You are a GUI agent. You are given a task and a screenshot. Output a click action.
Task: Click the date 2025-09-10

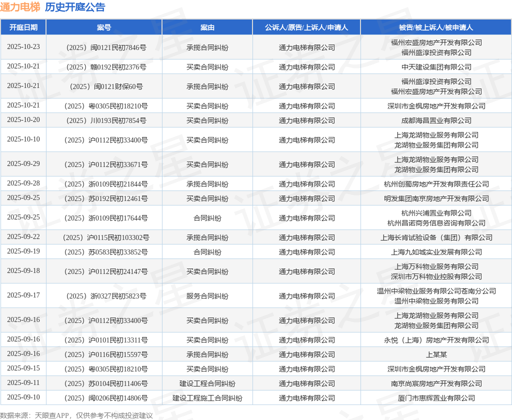23,397
